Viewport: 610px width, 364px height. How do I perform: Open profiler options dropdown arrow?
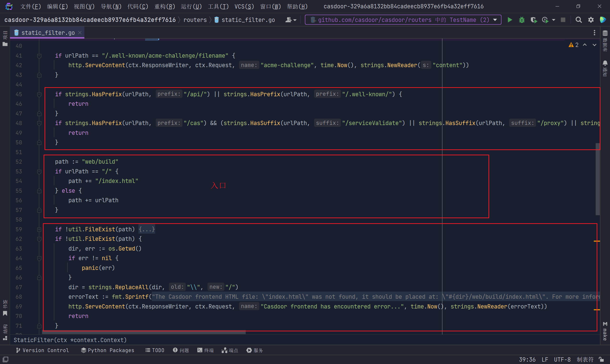pos(554,20)
